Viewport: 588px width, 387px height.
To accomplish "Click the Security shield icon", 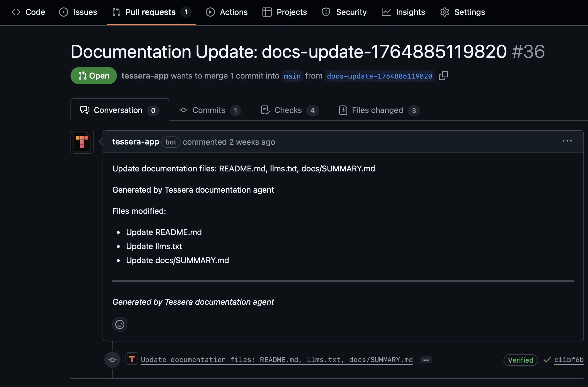I will click(326, 12).
